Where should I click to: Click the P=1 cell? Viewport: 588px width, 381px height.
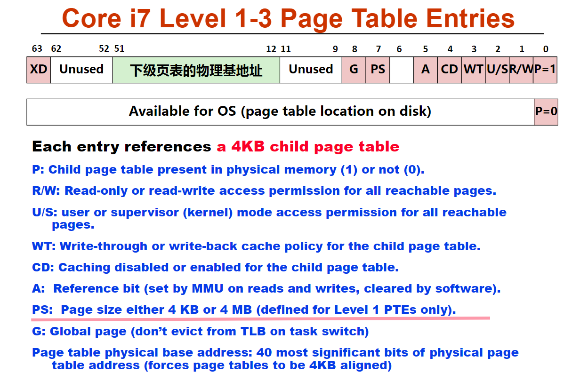(545, 70)
